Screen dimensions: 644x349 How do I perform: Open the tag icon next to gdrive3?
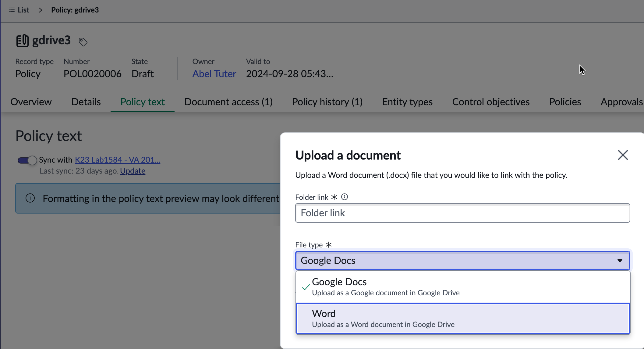click(x=83, y=42)
